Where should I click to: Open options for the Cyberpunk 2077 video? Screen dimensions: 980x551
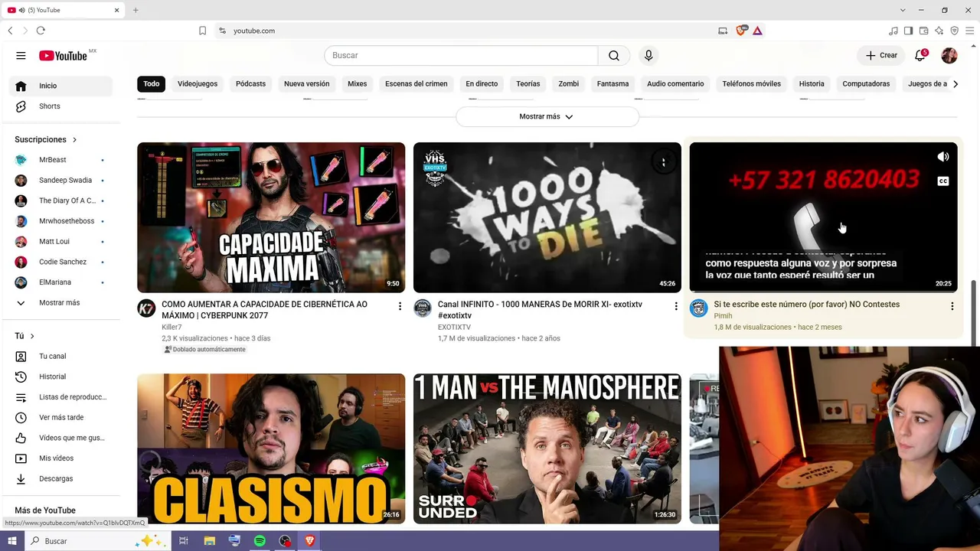pyautogui.click(x=400, y=306)
